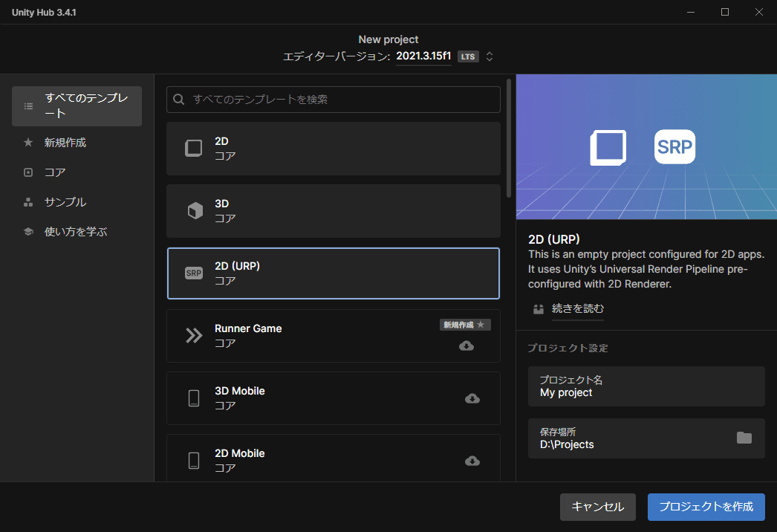Click the Runner Game double-chevron icon
Viewport: 777px width, 532px height.
194,336
